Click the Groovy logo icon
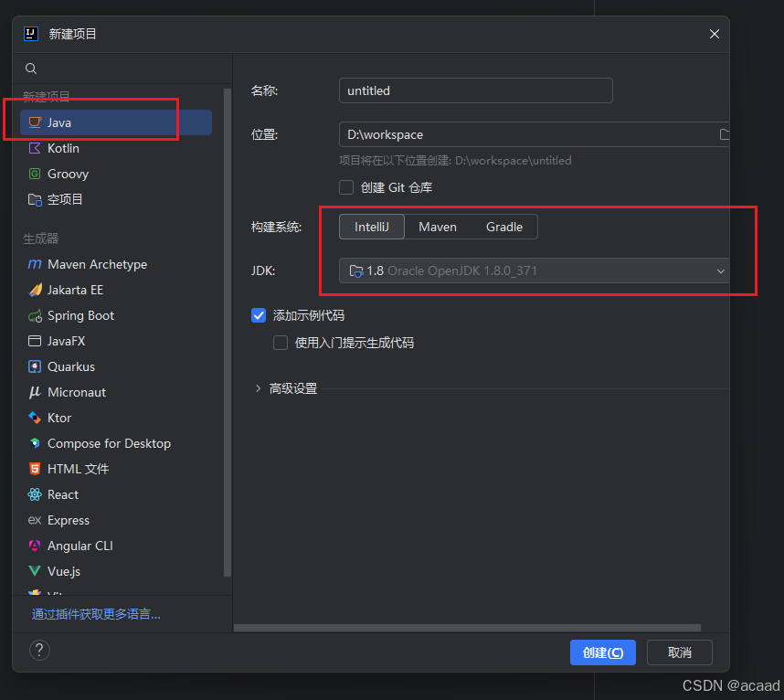The height and width of the screenshot is (700, 784). click(x=35, y=174)
